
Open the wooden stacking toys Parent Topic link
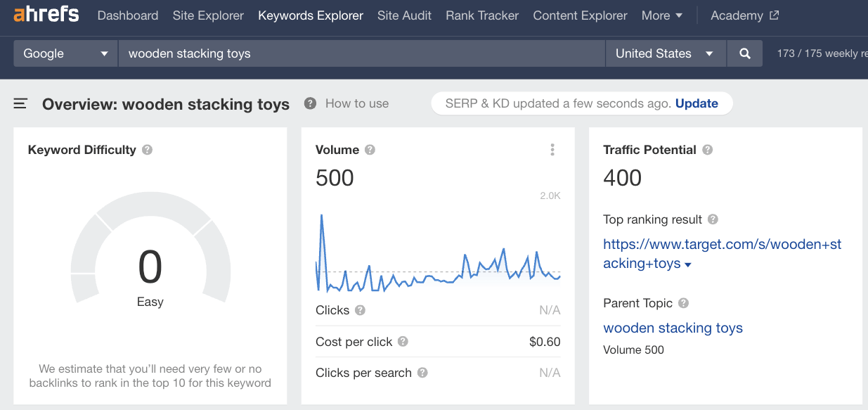tap(673, 328)
